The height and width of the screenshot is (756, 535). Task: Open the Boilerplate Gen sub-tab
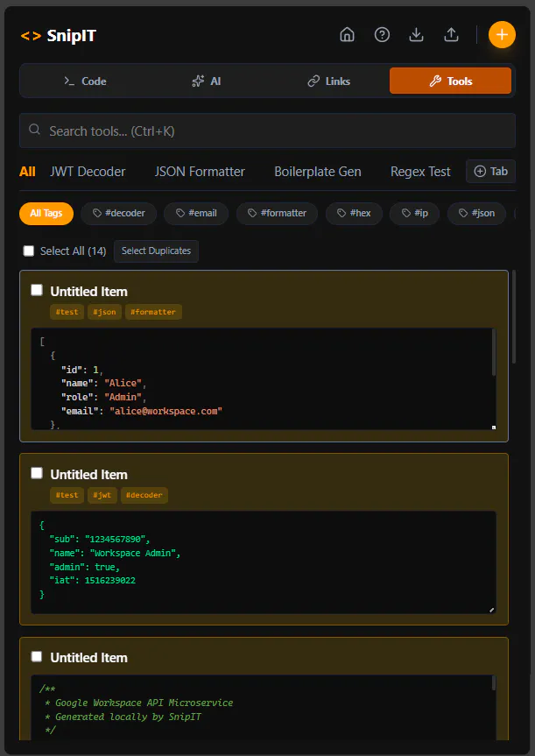click(318, 172)
